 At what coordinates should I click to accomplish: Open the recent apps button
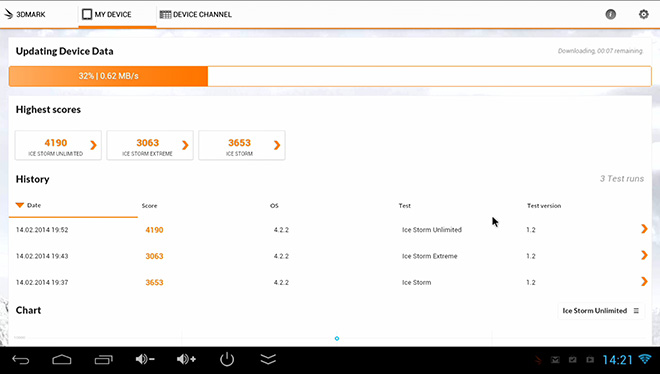[x=104, y=360]
